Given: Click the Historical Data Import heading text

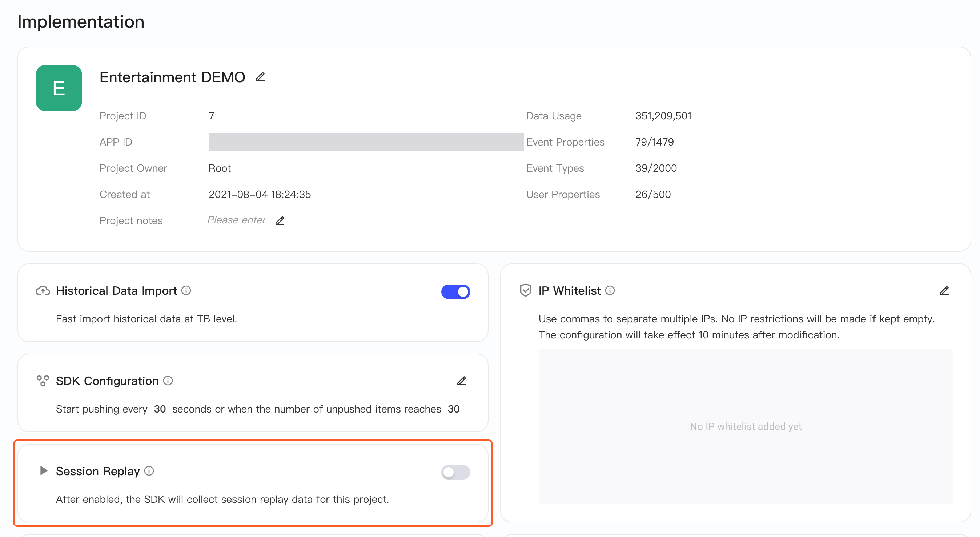Looking at the screenshot, I should click(116, 291).
